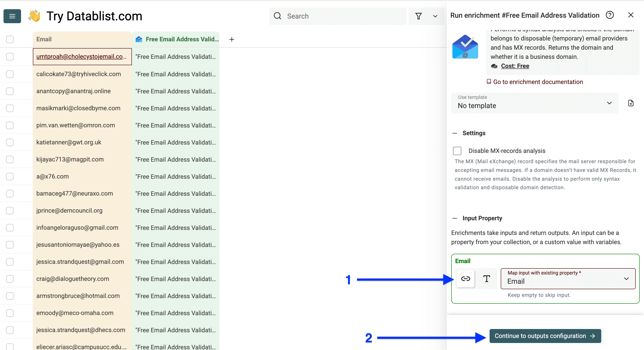Select the T icon for custom text input

pyautogui.click(x=486, y=279)
